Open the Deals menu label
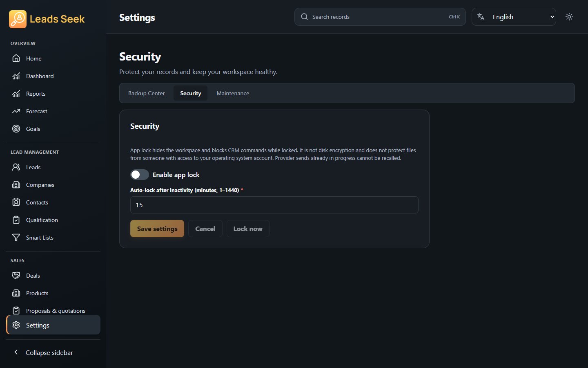This screenshot has width=588, height=368. (33, 276)
